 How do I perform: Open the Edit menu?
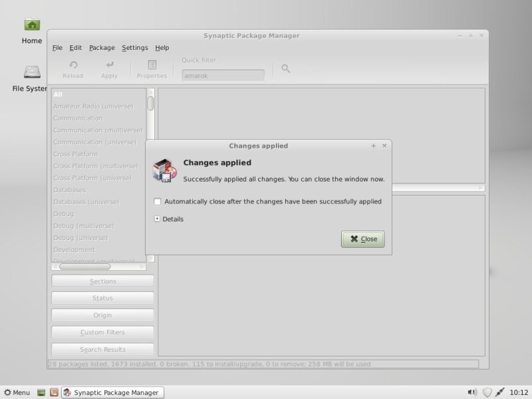tap(76, 48)
